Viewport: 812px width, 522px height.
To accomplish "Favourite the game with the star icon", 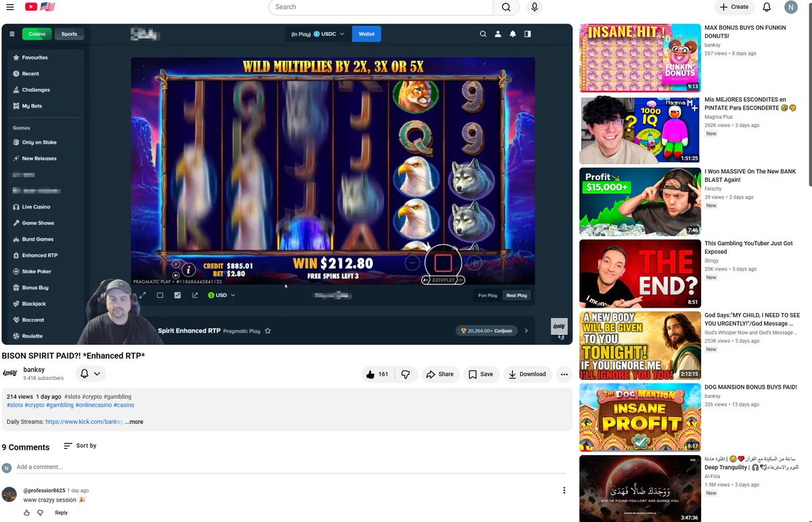I will coord(268,331).
